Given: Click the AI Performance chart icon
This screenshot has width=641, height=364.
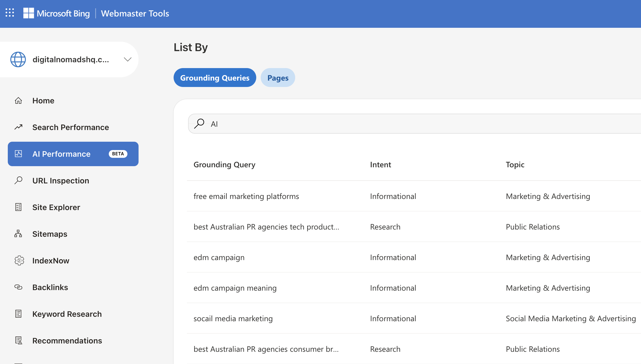Looking at the screenshot, I should pos(18,154).
